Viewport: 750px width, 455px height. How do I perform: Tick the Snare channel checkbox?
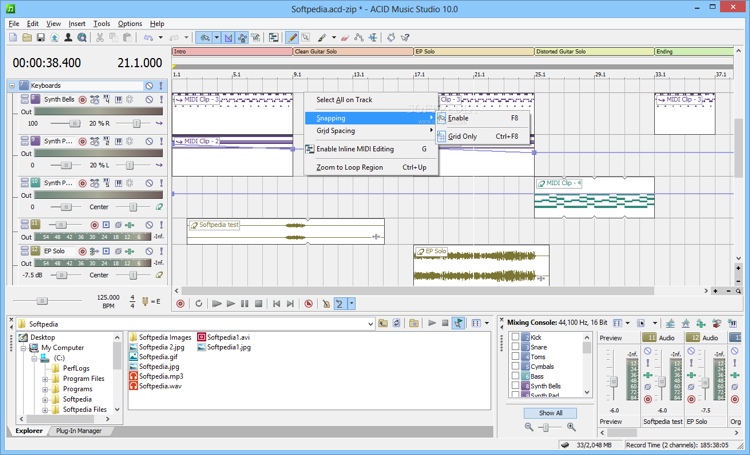pos(516,347)
